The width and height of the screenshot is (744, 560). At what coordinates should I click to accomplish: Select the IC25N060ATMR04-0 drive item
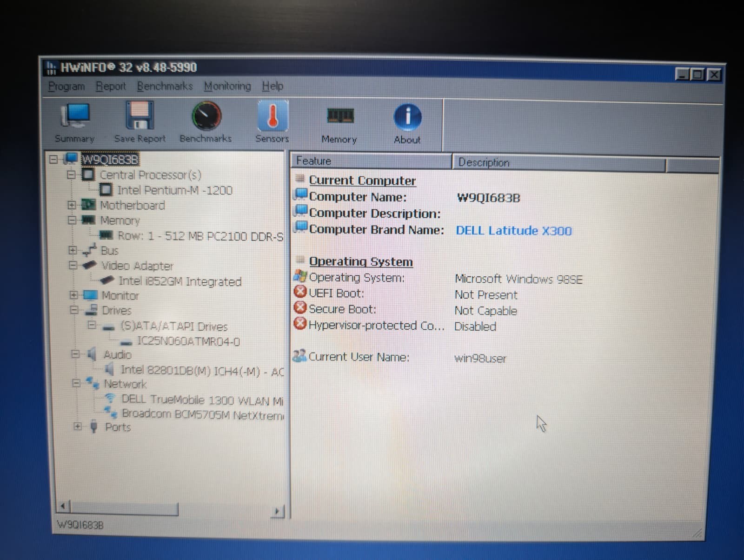188,341
